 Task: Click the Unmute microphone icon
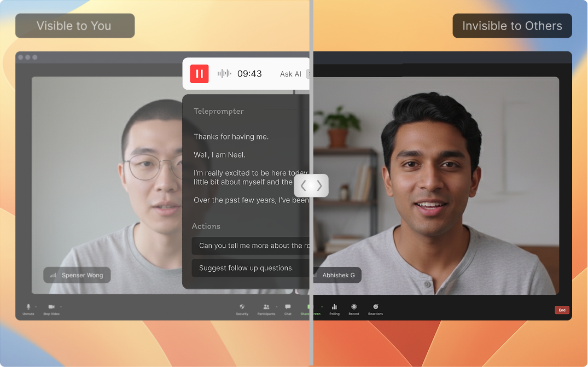coord(28,307)
